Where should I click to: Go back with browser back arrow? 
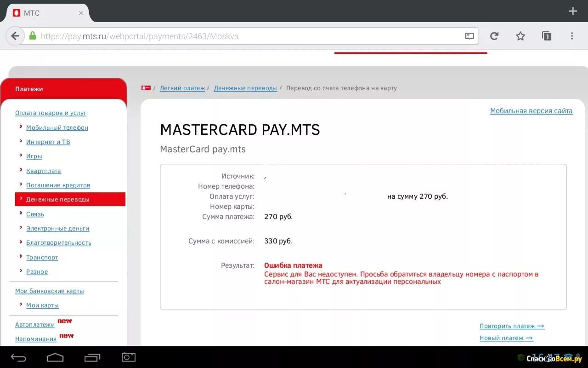coord(15,36)
